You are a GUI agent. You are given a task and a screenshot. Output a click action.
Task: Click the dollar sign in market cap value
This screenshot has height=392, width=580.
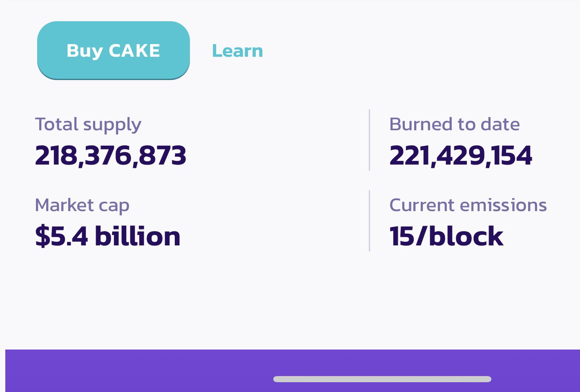click(42, 236)
